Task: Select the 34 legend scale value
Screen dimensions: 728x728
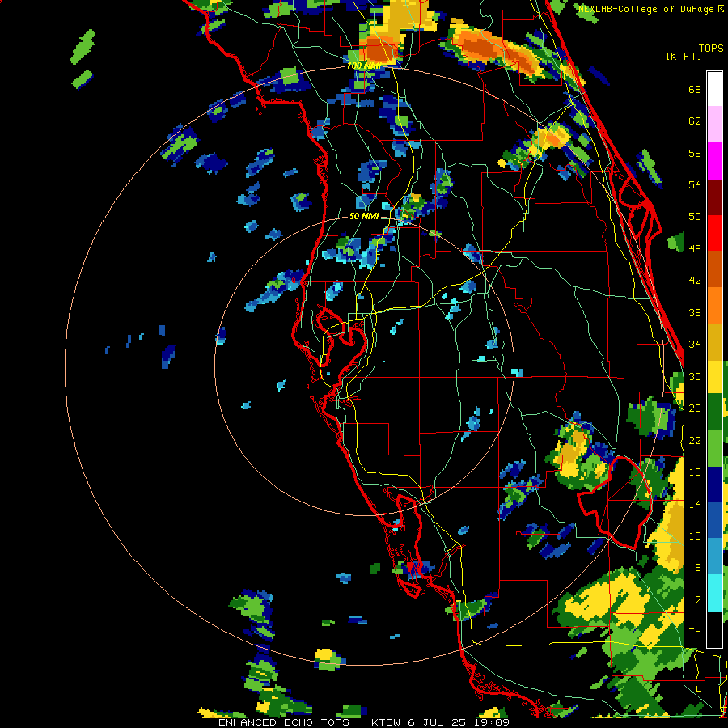Action: click(695, 344)
